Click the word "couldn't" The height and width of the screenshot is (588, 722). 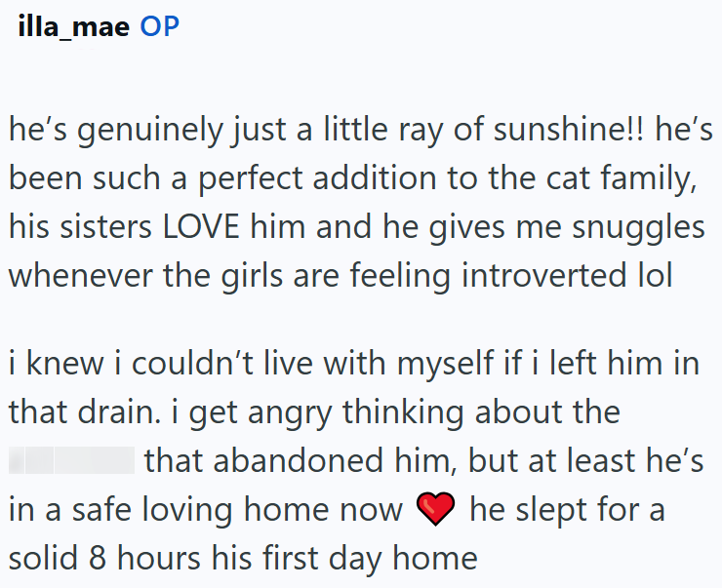click(193, 363)
